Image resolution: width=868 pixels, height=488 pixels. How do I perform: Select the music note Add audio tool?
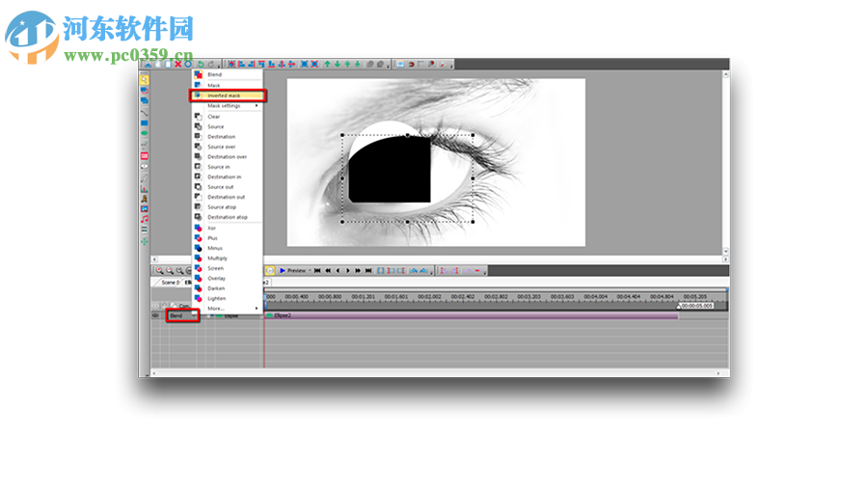tap(144, 220)
